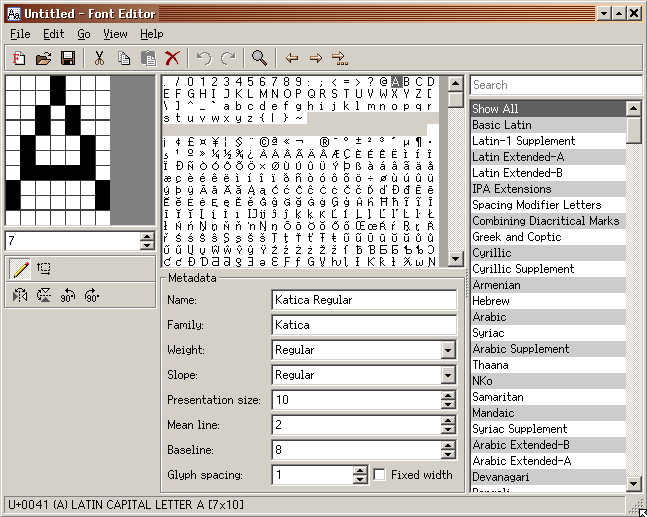Open the View menu

pos(115,34)
